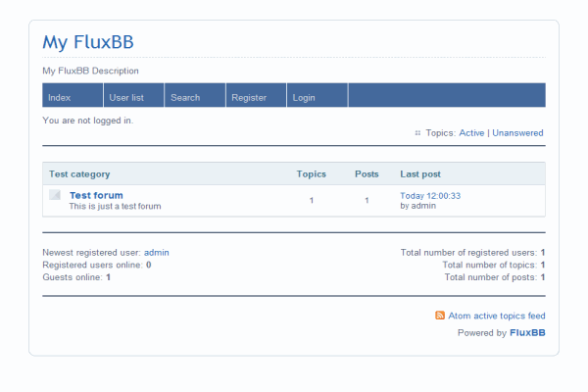Click the small icon before Topics label
Image resolution: width=588 pixels, height=392 pixels.
pyautogui.click(x=417, y=133)
